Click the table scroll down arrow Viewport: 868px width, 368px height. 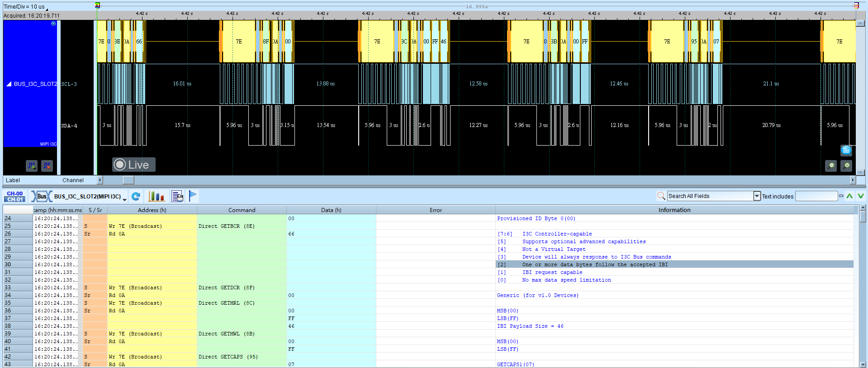(x=863, y=364)
